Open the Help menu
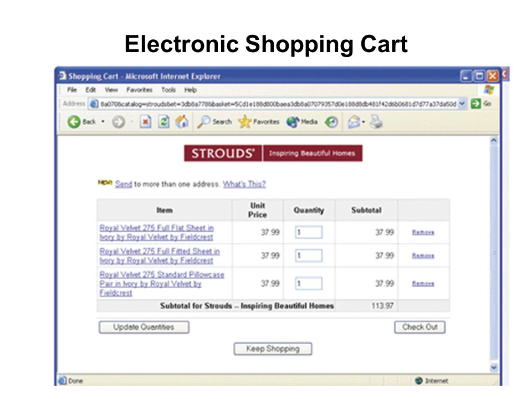The width and height of the screenshot is (532, 399). [x=190, y=90]
